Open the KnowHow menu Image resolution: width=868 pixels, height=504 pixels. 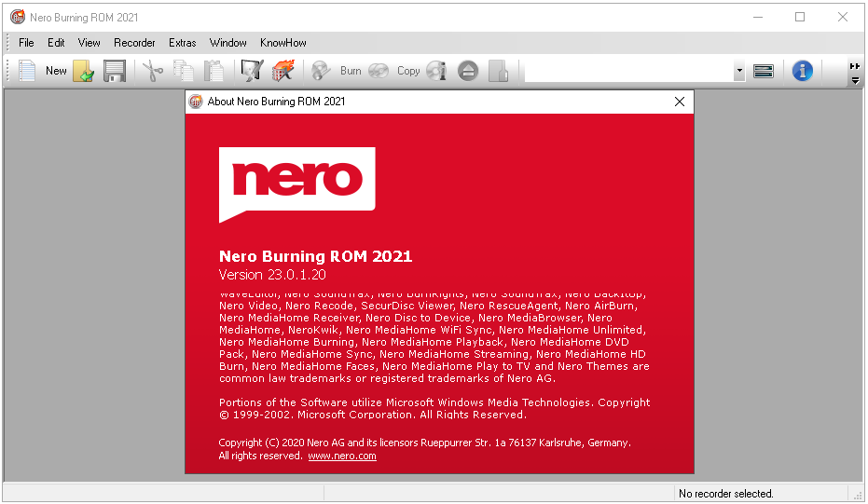pos(282,43)
